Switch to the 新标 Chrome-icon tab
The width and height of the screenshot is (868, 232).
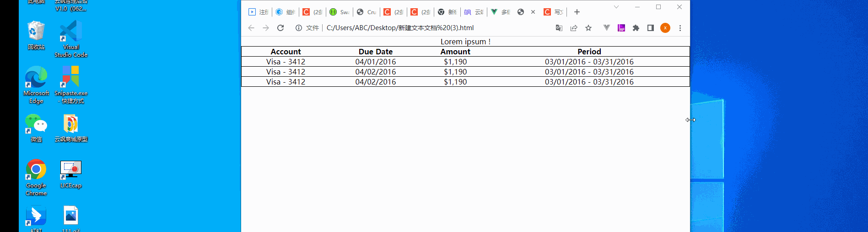(x=447, y=12)
